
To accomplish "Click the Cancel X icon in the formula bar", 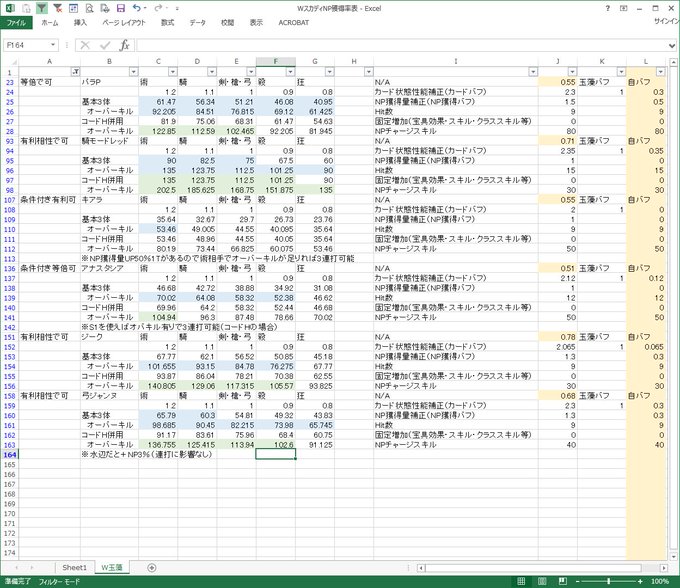I will [85, 45].
